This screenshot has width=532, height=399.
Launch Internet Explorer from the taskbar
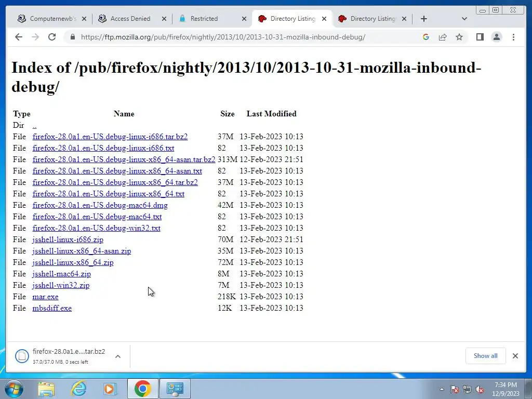coord(78,389)
